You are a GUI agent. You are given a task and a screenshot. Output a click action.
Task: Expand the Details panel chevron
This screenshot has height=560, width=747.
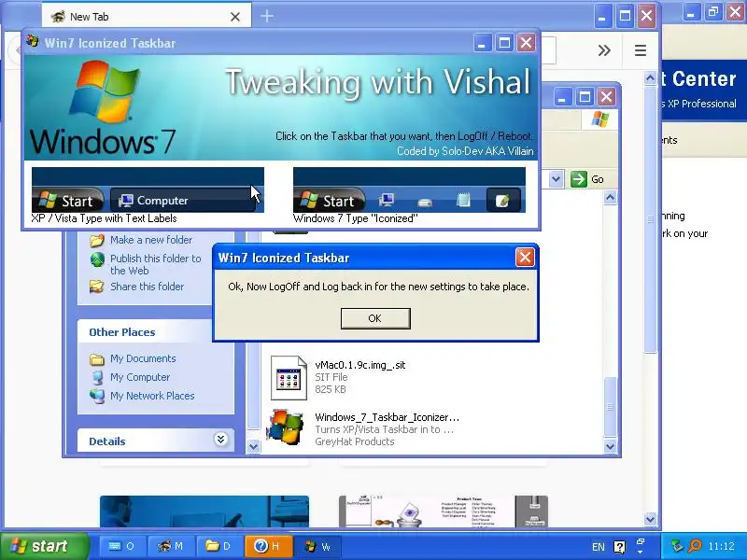(220, 439)
